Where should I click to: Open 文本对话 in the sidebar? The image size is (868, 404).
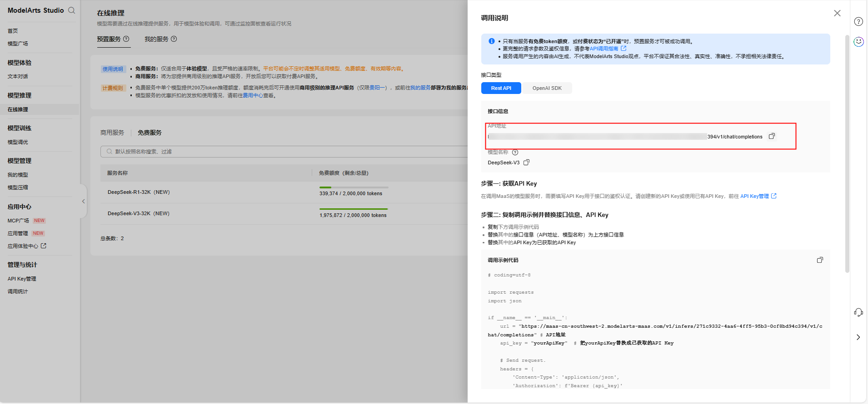point(18,76)
